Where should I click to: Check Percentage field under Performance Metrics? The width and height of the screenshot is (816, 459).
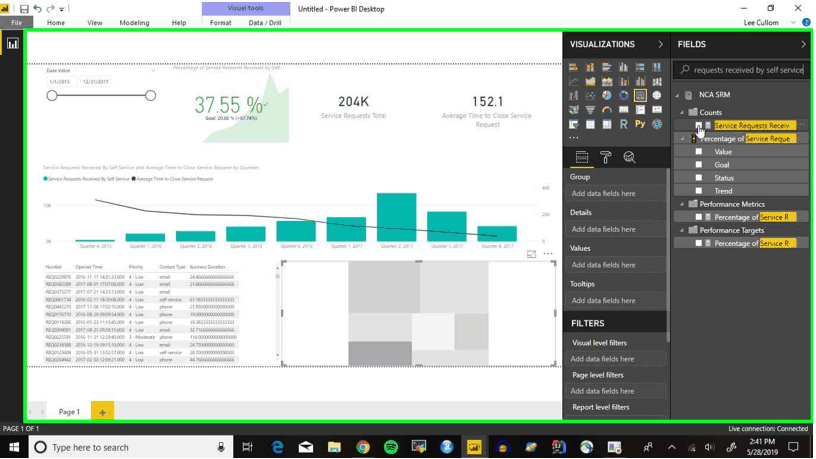698,217
